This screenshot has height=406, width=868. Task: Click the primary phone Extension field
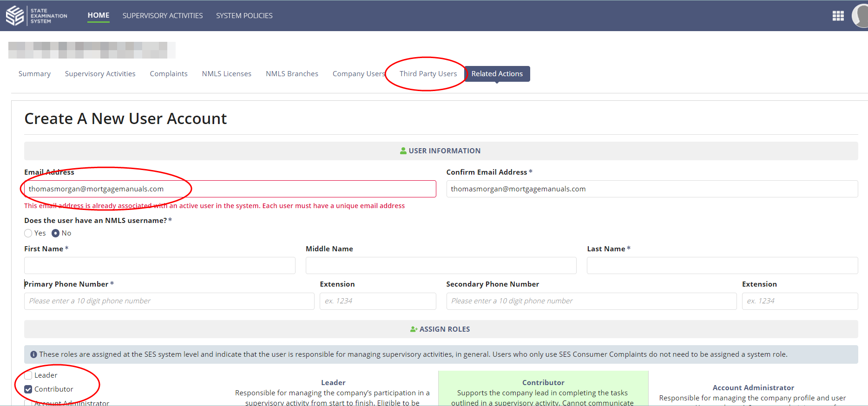tap(378, 301)
